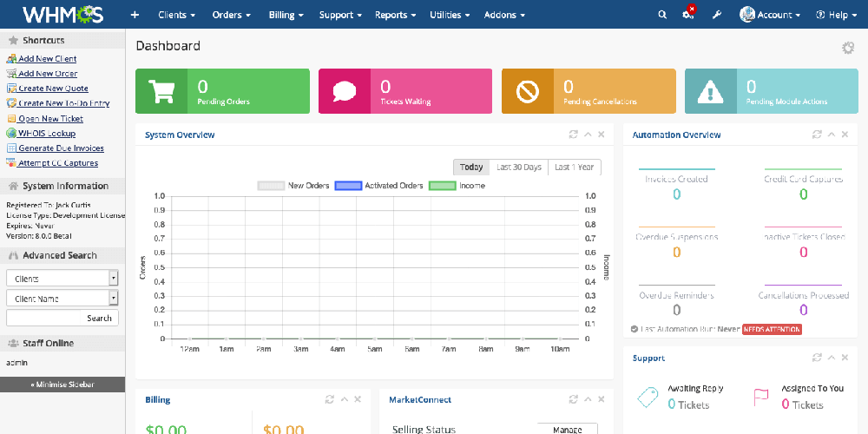Refresh the Support widget
Image resolution: width=868 pixels, height=434 pixels.
coord(817,358)
